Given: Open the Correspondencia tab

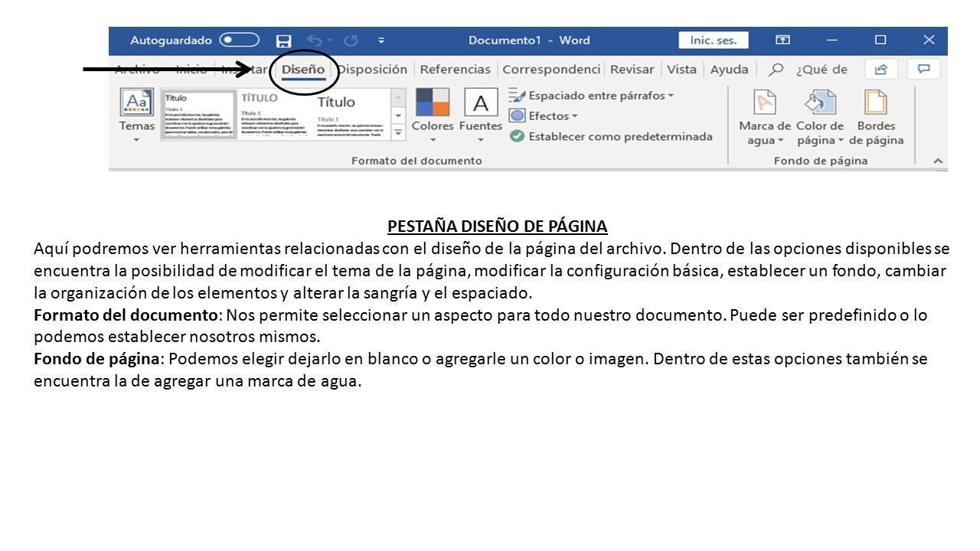Looking at the screenshot, I should pos(551,70).
